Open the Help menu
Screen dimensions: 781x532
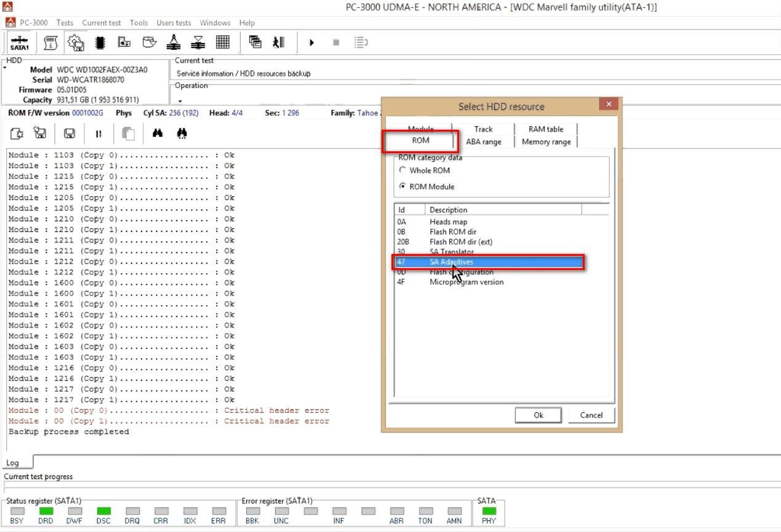247,23
